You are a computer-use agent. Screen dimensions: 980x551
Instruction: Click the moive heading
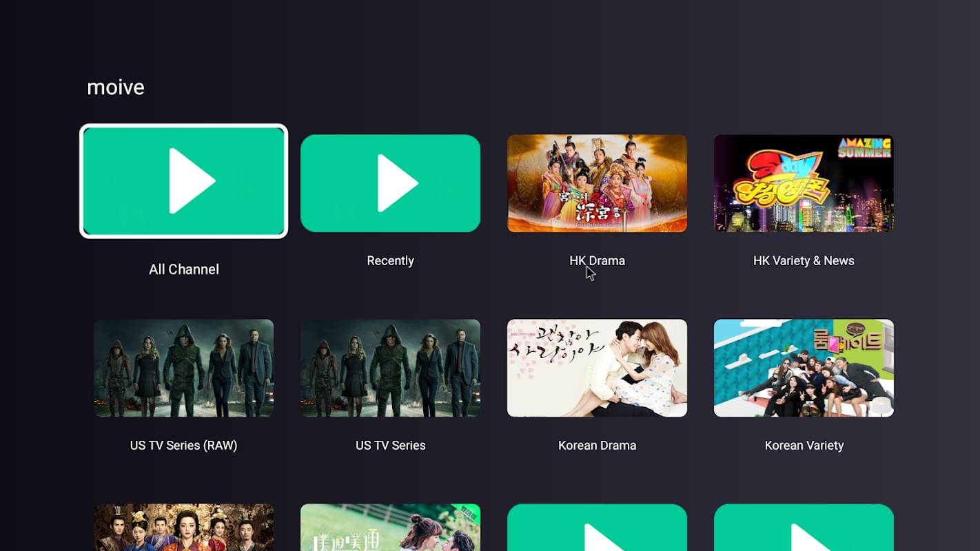[x=116, y=87]
